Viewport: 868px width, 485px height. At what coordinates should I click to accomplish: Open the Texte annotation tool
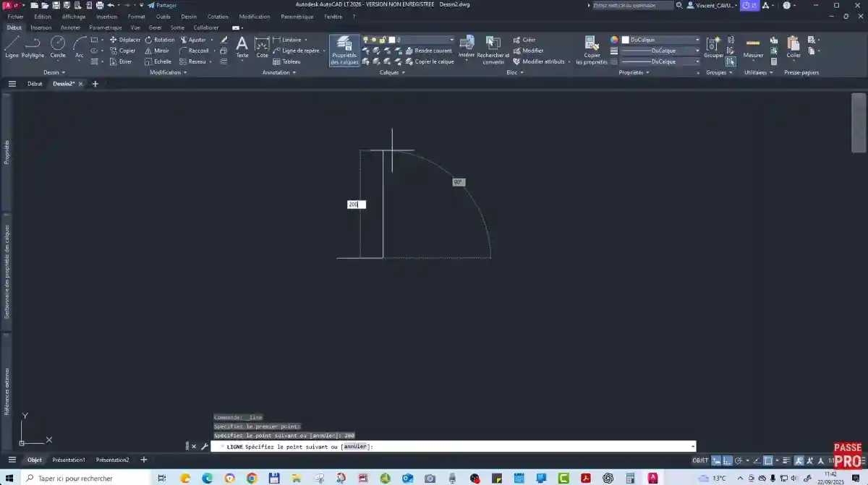point(242,47)
